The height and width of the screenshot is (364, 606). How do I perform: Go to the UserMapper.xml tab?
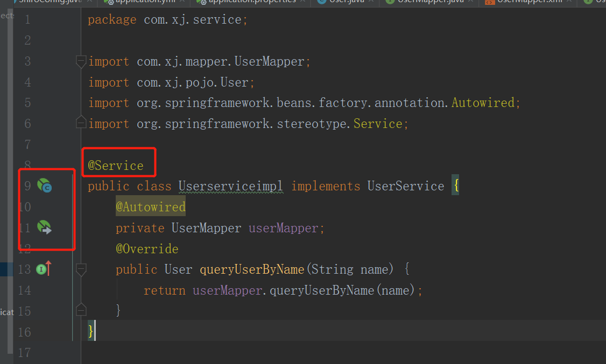click(x=530, y=2)
